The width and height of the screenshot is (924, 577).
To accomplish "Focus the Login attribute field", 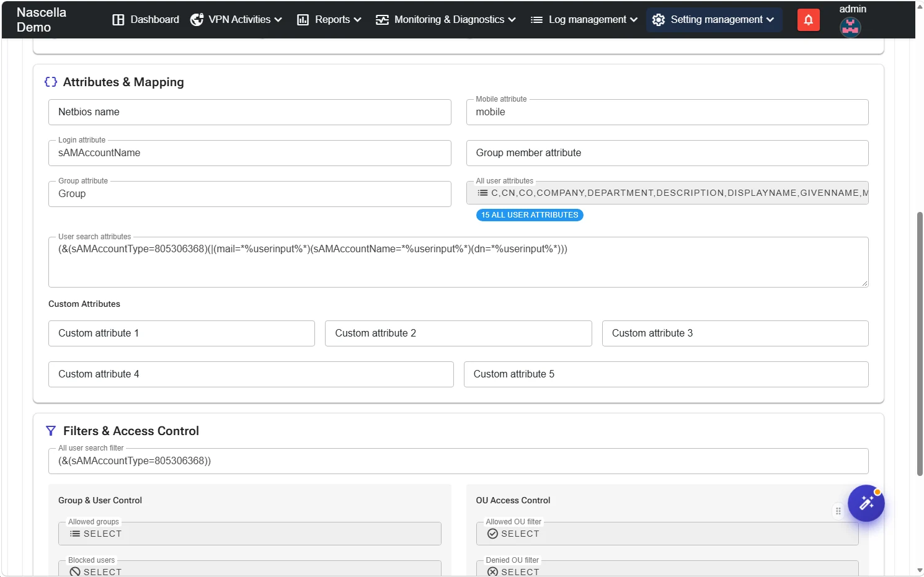I will 250,153.
